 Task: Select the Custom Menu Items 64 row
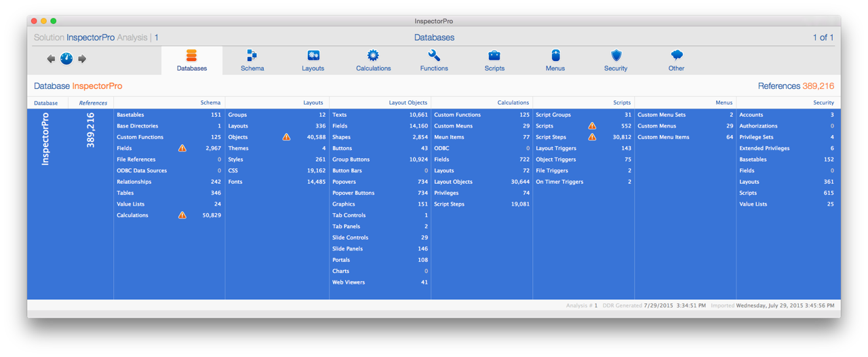[x=685, y=137]
